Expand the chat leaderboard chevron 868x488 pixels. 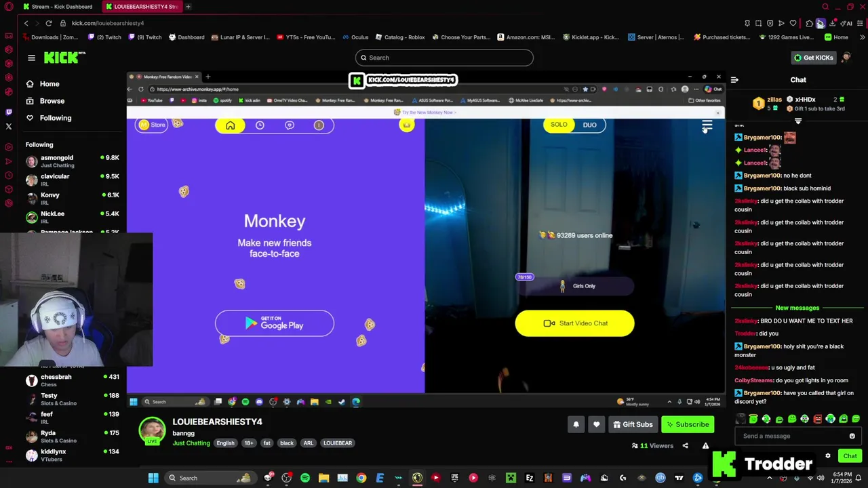798,121
